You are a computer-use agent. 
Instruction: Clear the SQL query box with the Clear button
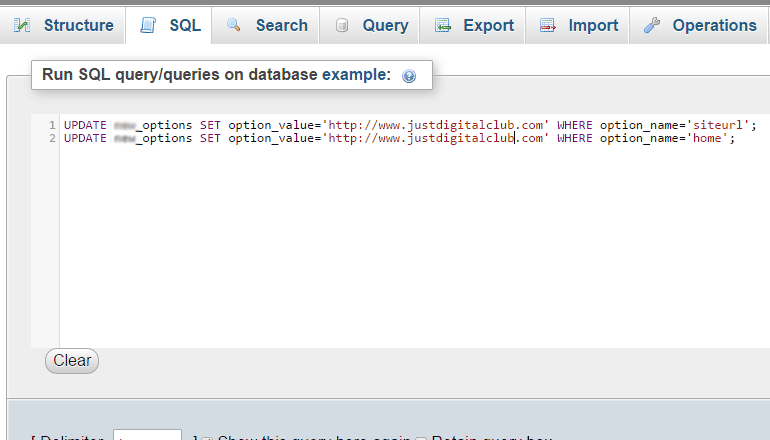point(72,360)
